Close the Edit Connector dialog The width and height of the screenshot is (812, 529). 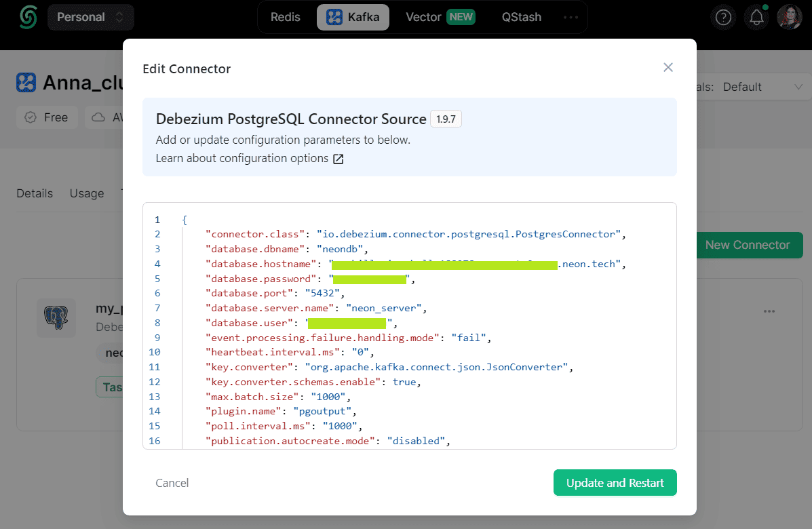668,67
